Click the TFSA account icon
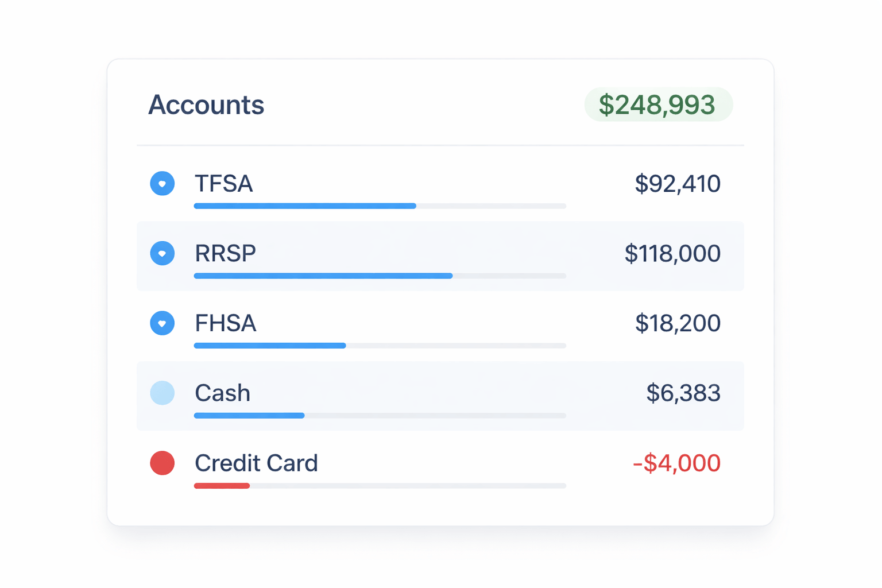The width and height of the screenshot is (882, 588). pos(163,183)
